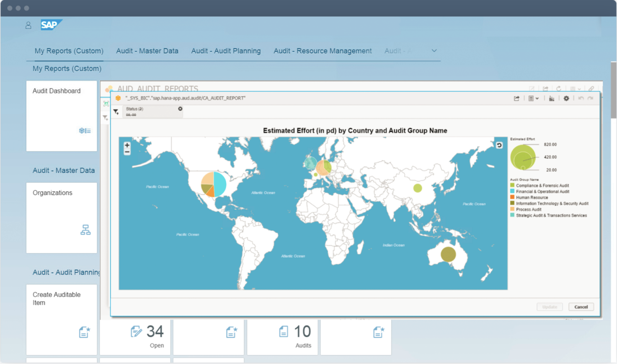Zoom in on the map
Image resolution: width=617 pixels, height=364 pixels.
[127, 145]
